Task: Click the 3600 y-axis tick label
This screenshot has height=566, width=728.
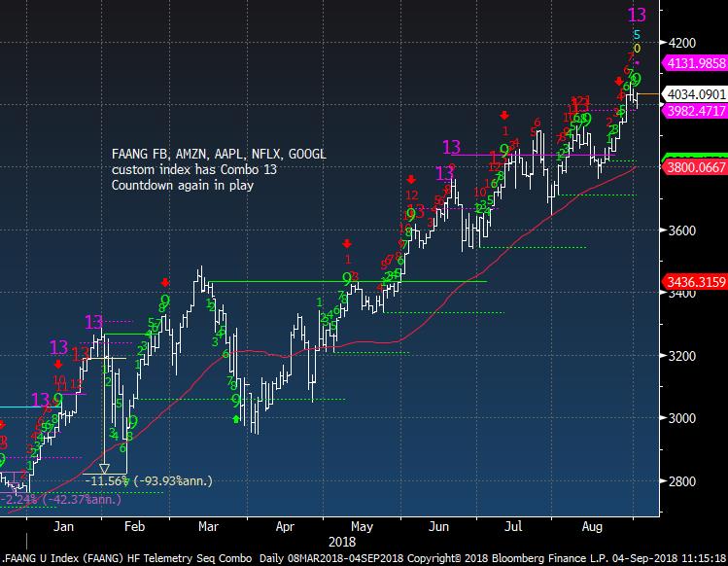Action: click(682, 230)
